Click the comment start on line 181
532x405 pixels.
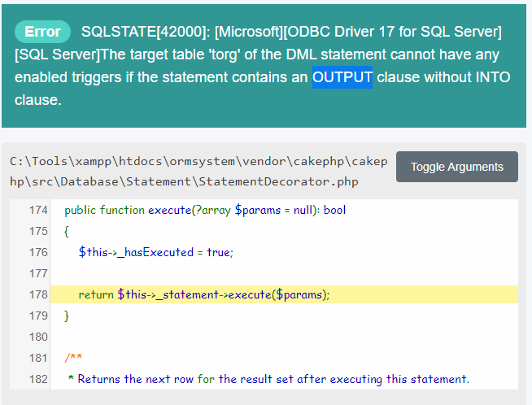click(x=73, y=358)
